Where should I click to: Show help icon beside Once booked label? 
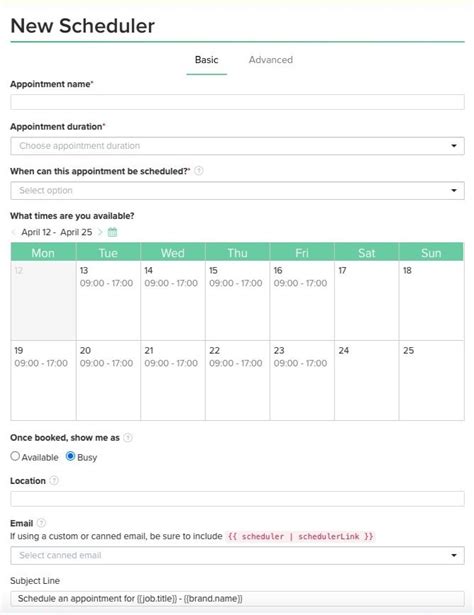(x=128, y=438)
